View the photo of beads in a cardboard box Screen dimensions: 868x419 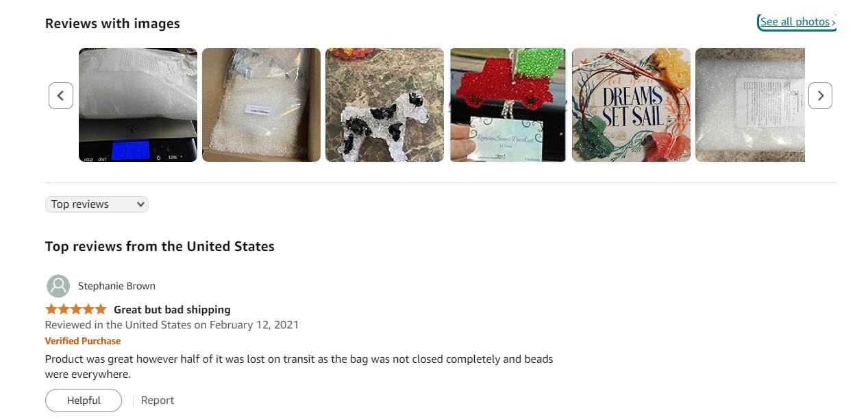point(261,105)
